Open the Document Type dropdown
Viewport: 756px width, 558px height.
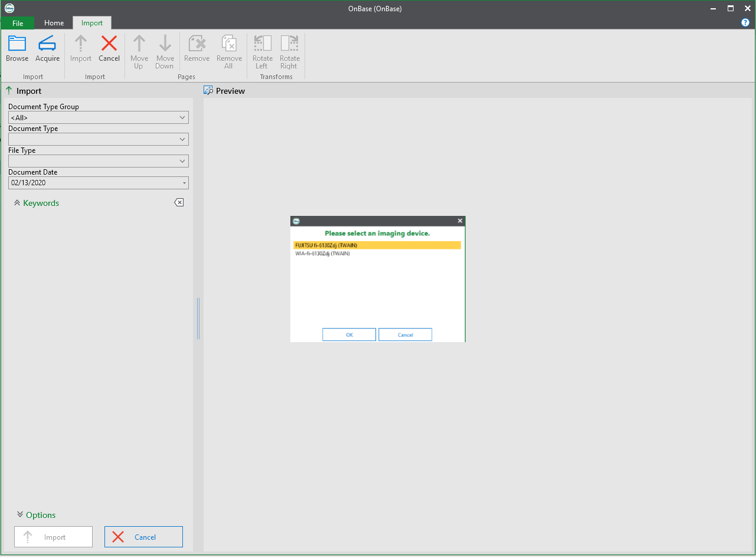[x=182, y=139]
